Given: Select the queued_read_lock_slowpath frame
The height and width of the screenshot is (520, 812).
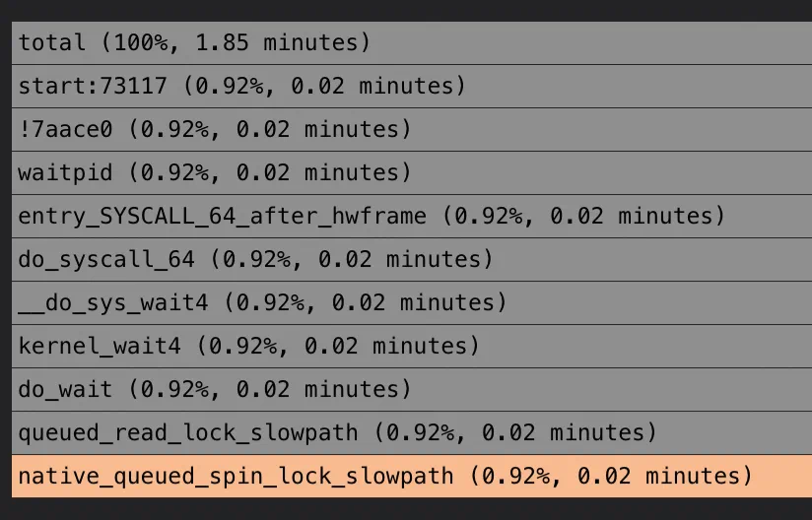Looking at the screenshot, I should pos(406,432).
